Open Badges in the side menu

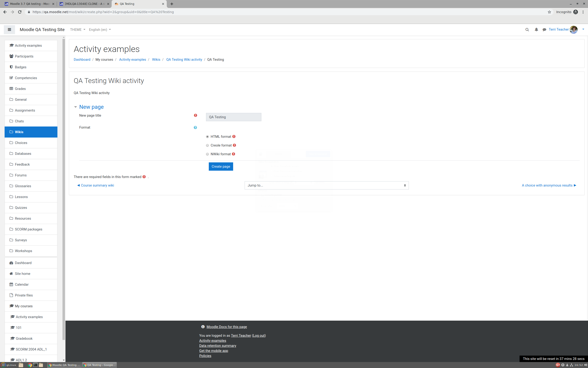31,67
